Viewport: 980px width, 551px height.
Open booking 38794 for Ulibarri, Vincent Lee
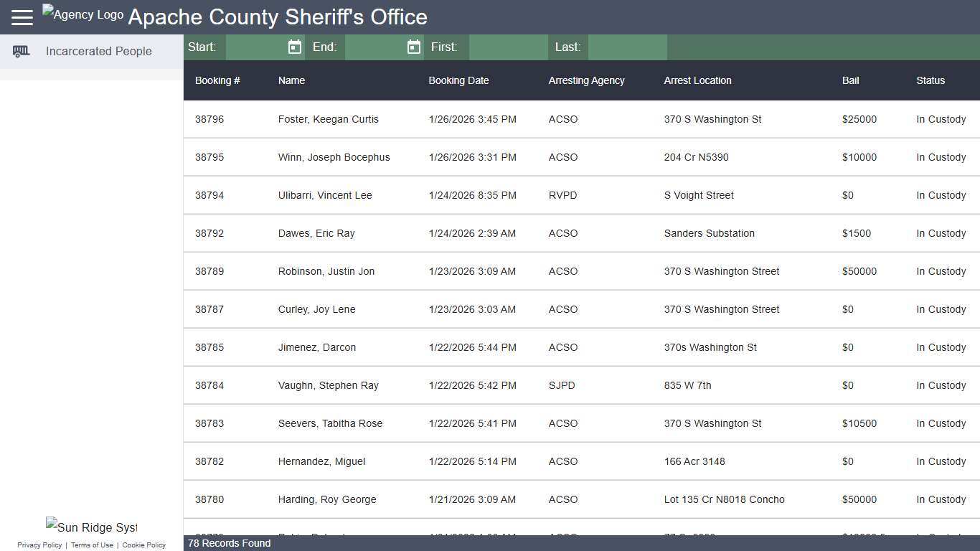(325, 195)
